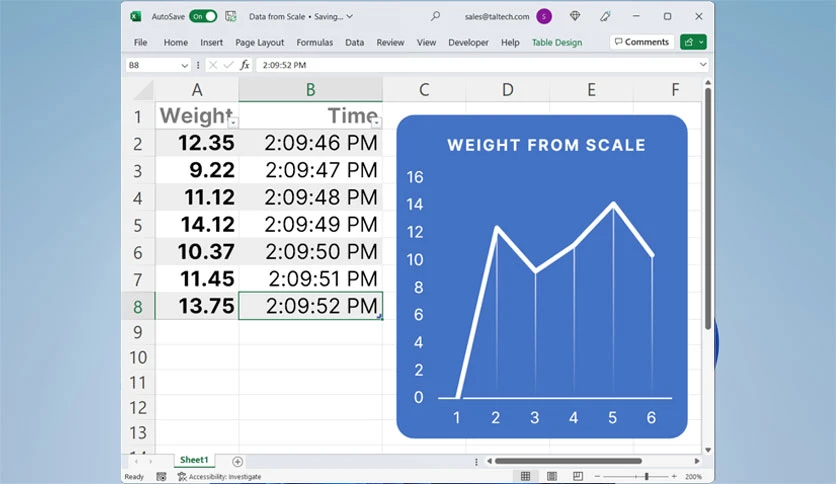Open the Time column filter dropdown
This screenshot has height=484, width=836.
(x=376, y=123)
